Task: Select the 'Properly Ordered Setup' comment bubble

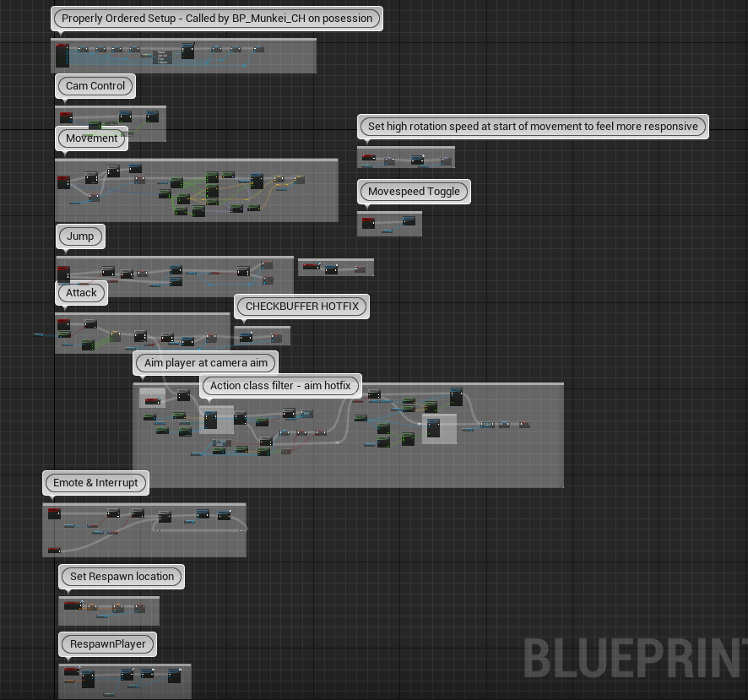Action: (x=217, y=19)
